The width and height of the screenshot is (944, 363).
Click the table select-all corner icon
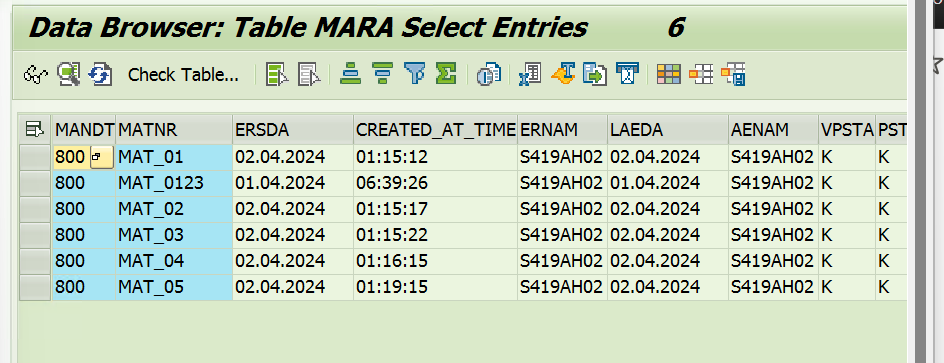[34, 129]
